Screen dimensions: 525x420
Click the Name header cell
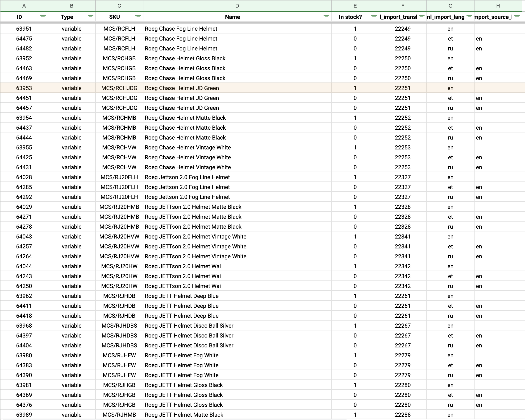click(x=237, y=17)
